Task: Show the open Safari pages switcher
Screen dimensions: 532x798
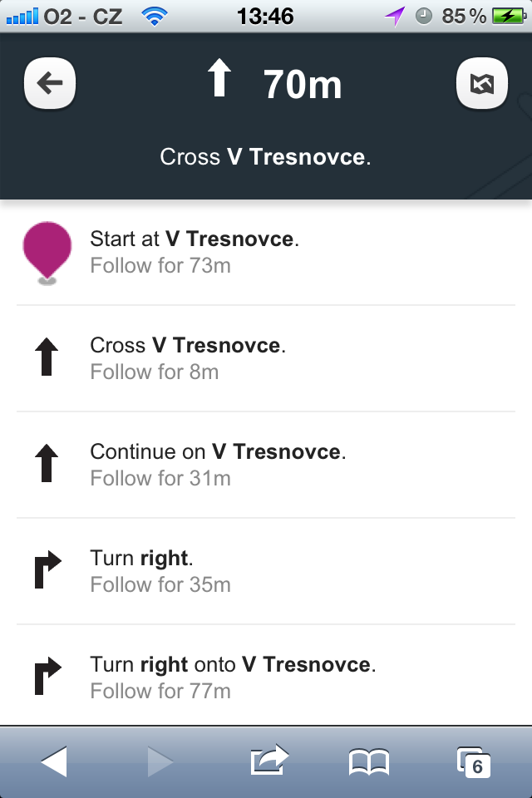Action: [x=473, y=761]
